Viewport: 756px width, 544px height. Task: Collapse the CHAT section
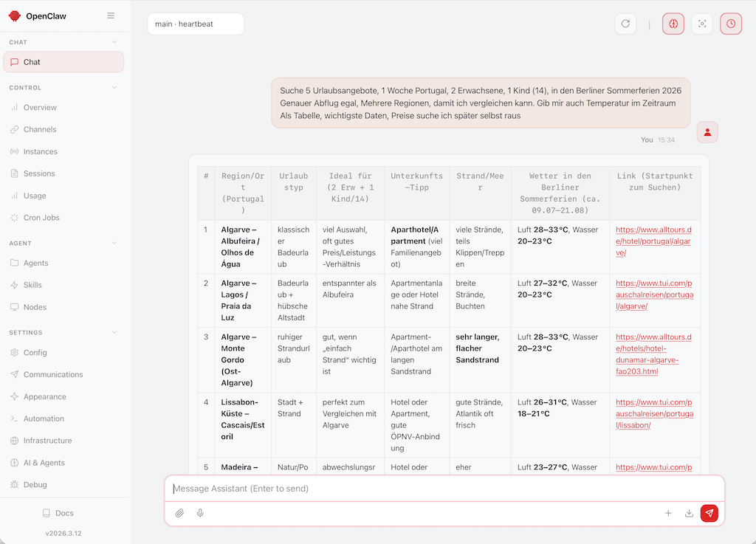coord(114,42)
